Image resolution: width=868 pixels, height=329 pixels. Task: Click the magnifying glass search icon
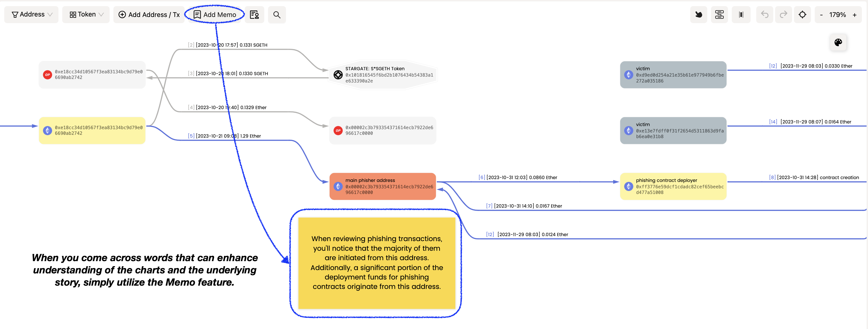click(x=277, y=14)
